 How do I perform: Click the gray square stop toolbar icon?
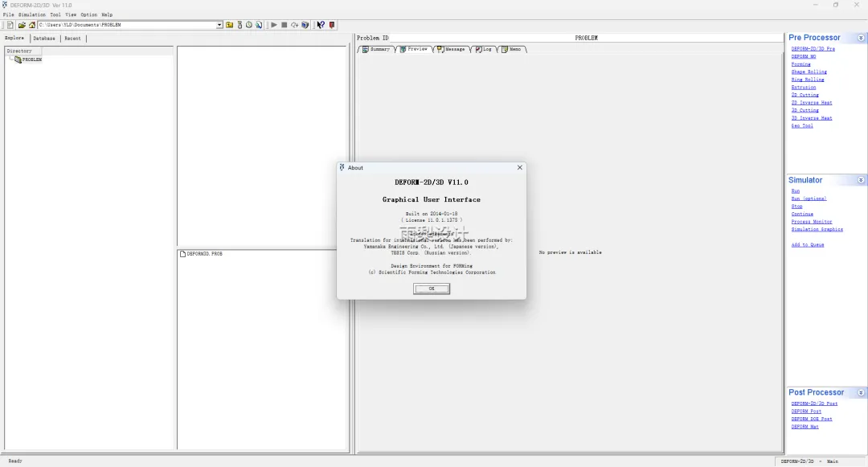[x=284, y=25]
